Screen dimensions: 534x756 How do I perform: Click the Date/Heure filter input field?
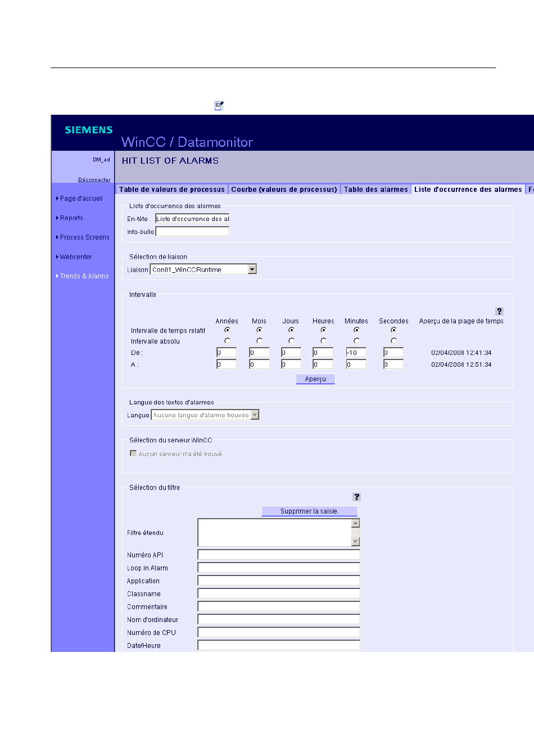(x=279, y=645)
